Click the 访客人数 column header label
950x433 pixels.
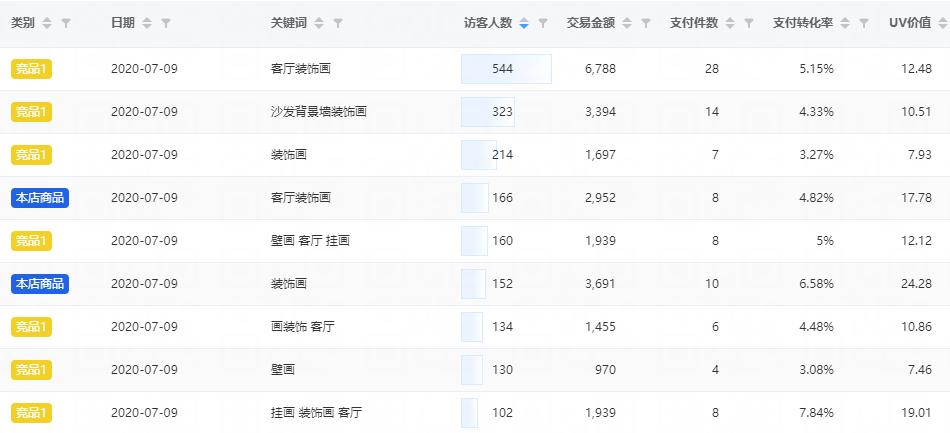point(488,23)
